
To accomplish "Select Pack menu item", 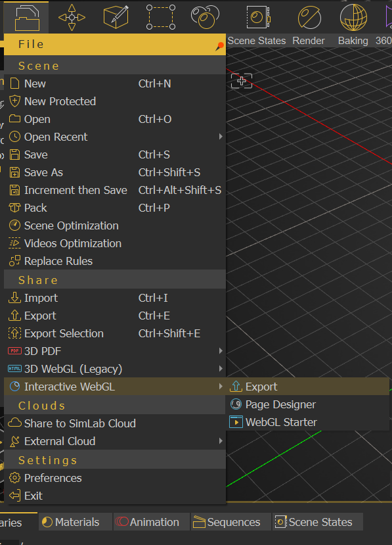I will click(115, 208).
